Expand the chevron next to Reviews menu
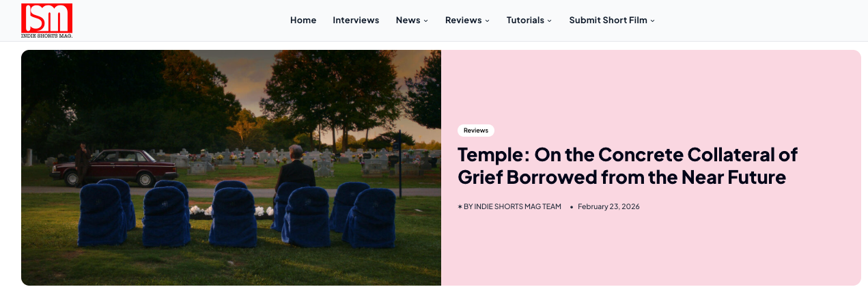This screenshot has height=300, width=868. 488,21
